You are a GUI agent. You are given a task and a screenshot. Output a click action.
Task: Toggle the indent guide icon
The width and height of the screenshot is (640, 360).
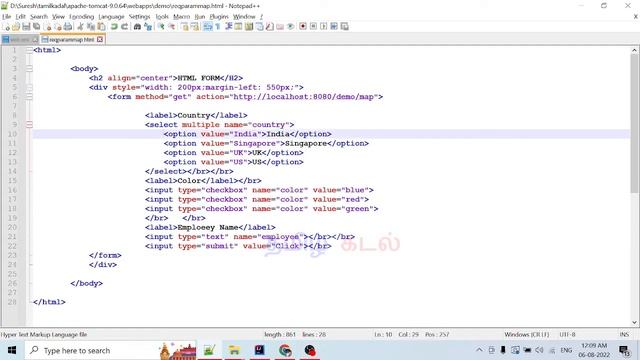click(x=228, y=27)
